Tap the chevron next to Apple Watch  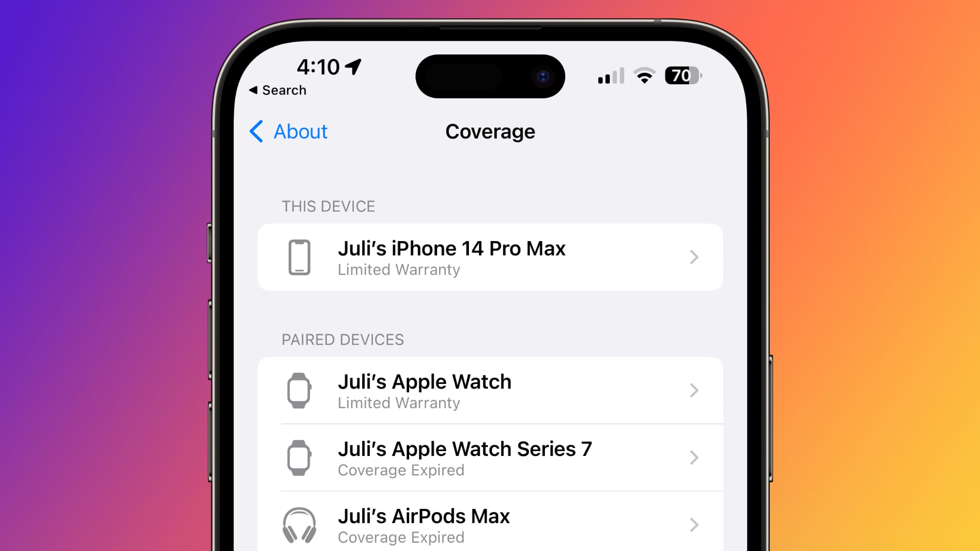click(x=695, y=390)
